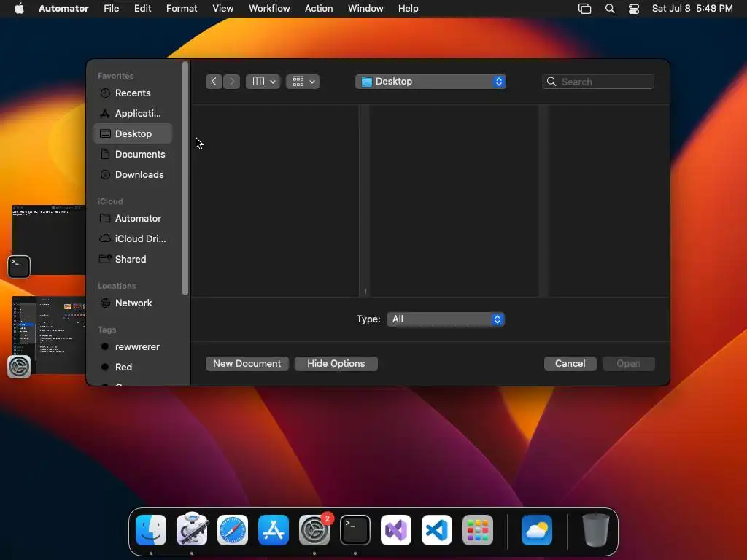Open the Help menu
Image resolution: width=747 pixels, height=560 pixels.
pyautogui.click(x=409, y=9)
